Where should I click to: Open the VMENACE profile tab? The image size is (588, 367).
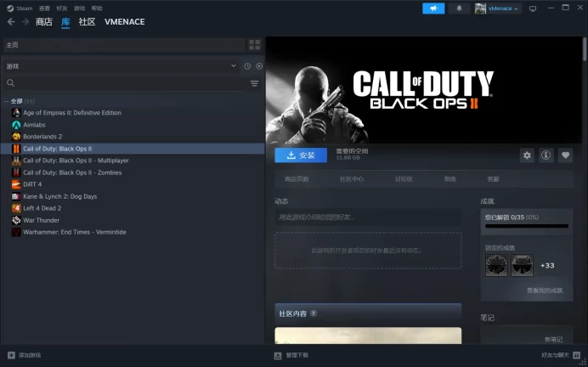pos(125,22)
